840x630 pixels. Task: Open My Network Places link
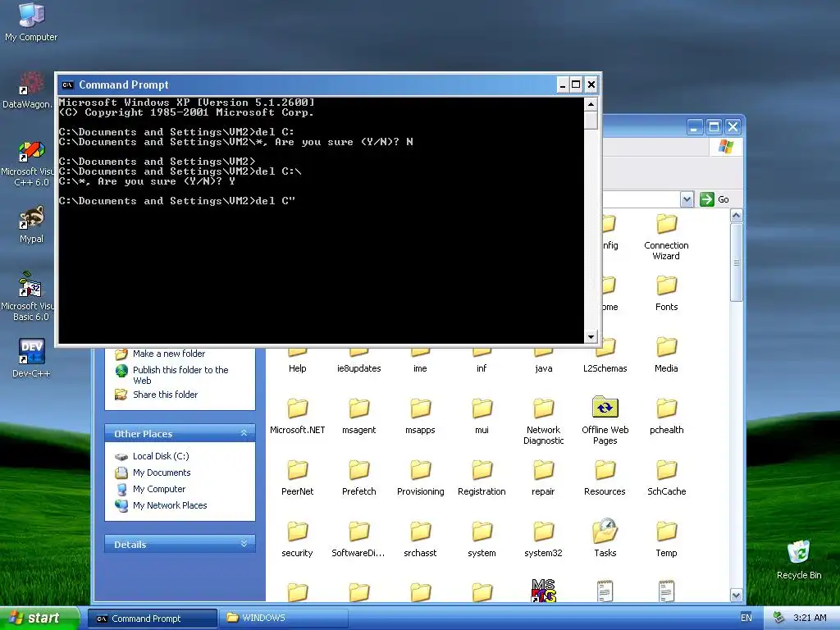tap(170, 505)
